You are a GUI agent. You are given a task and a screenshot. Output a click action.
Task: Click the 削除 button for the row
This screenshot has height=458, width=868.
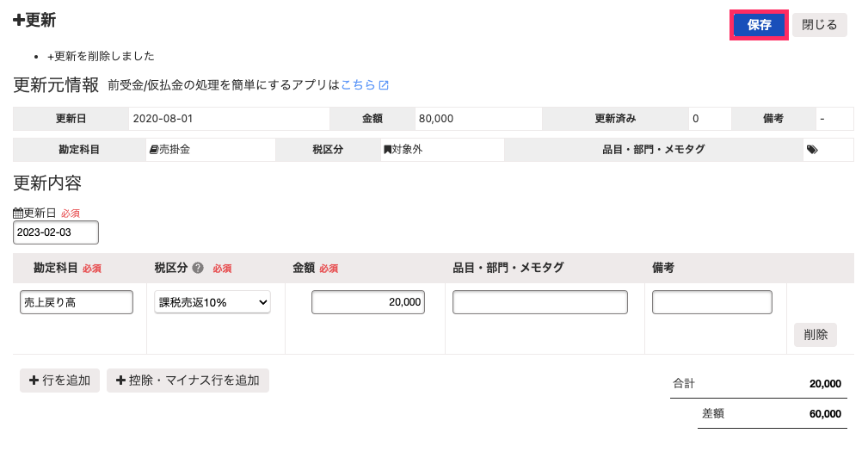pos(816,335)
